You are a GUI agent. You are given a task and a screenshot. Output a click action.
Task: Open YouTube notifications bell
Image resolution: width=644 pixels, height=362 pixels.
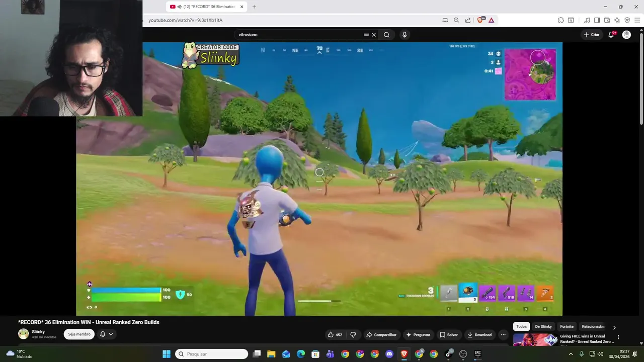[611, 35]
